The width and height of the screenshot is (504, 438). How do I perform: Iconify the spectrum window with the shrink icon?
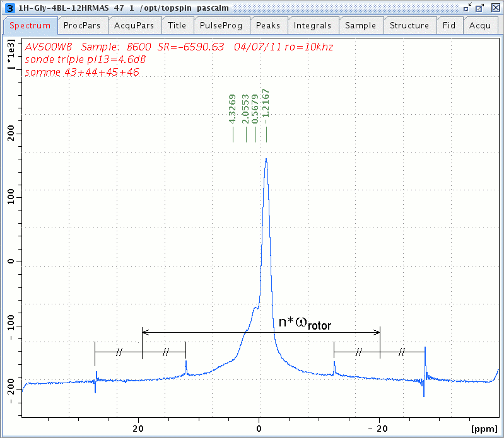pos(467,8)
